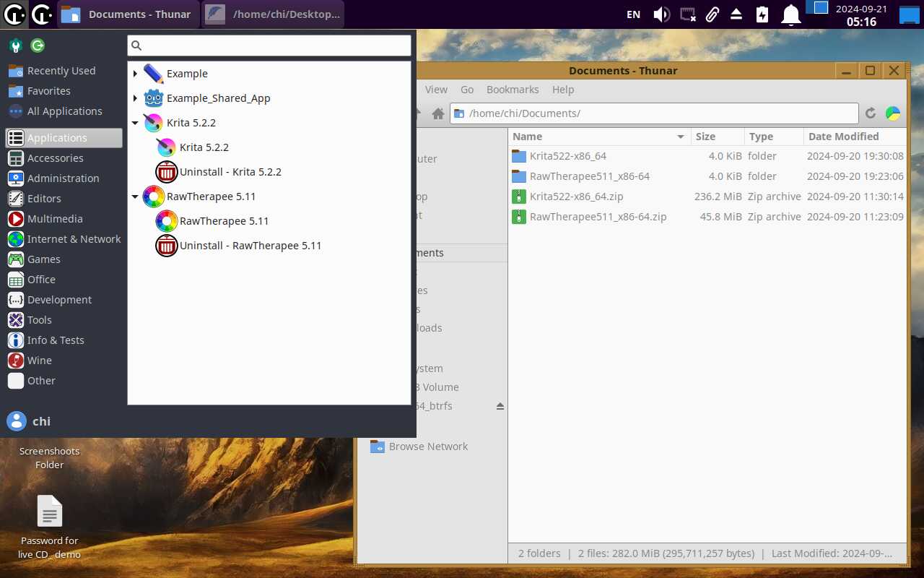Open the menu settings wrench icon
Image resolution: width=924 pixels, height=578 pixels.
pos(16,46)
